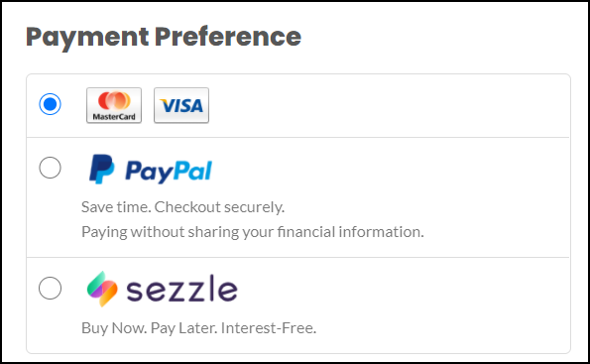Pick the Sezzle radio option
Image resolution: width=590 pixels, height=364 pixels.
[x=50, y=288]
